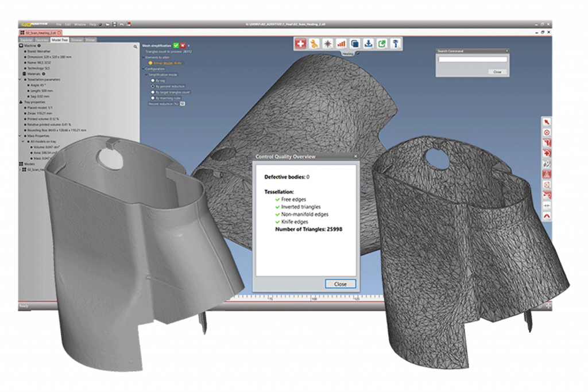This screenshot has height=392, width=588.
Task: Confirm Mesh simplification with green checkmark
Action: coord(176,45)
